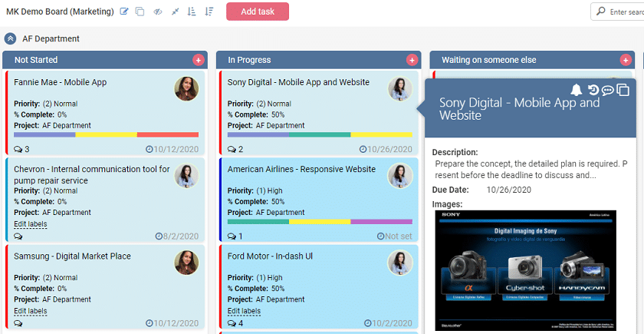This screenshot has height=334, width=644.
Task: Click Priority (1) High on Ford Motor card
Action: click(x=255, y=278)
